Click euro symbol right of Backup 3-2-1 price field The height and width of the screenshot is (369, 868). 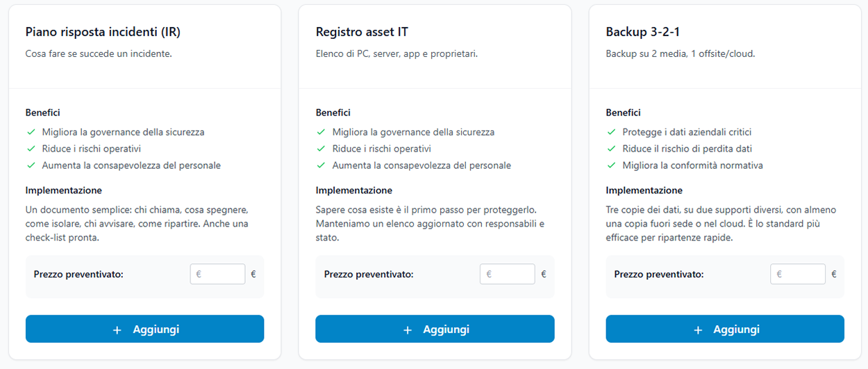point(834,274)
